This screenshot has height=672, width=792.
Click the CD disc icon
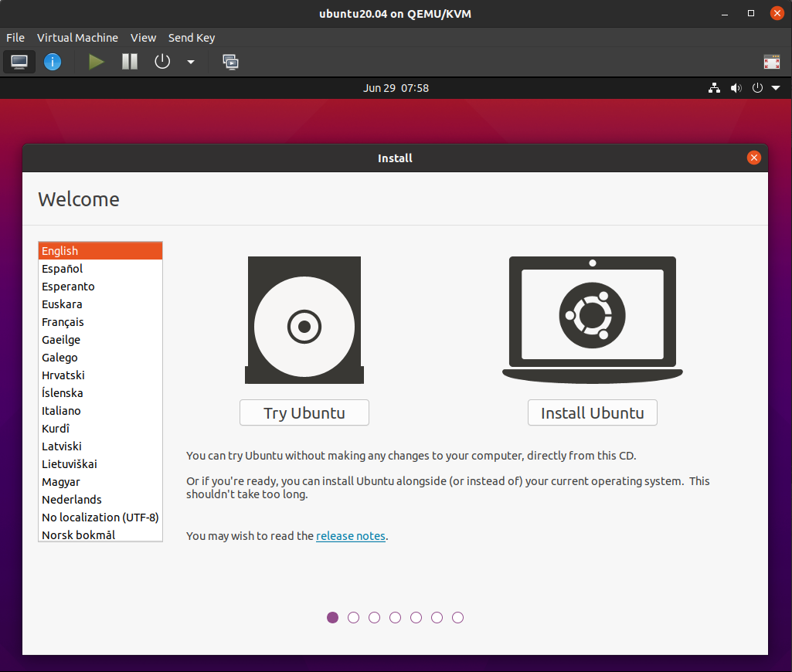pos(304,320)
